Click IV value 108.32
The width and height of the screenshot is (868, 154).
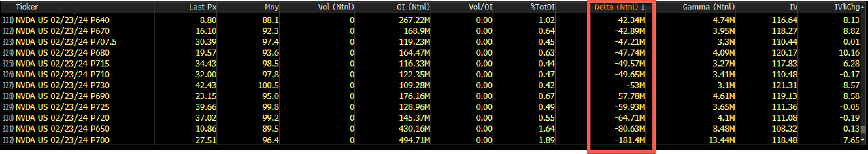785,129
